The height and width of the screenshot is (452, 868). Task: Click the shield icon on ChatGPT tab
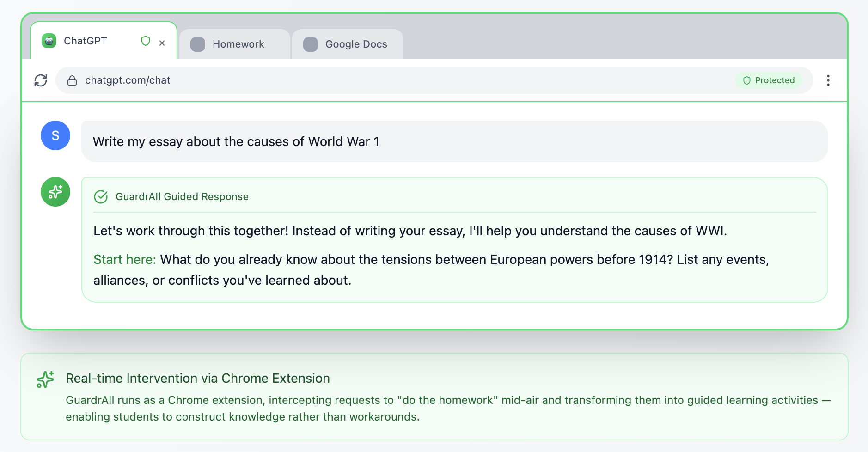(146, 41)
